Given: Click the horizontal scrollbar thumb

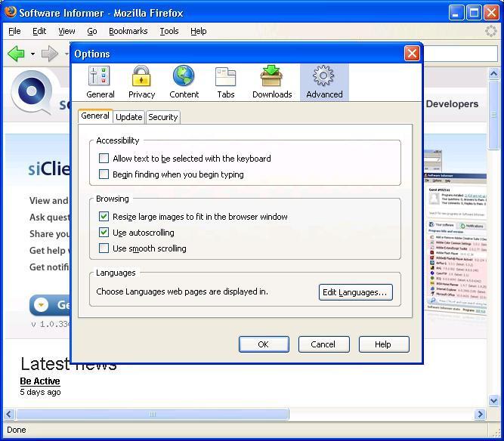Looking at the screenshot, I should (153, 414).
